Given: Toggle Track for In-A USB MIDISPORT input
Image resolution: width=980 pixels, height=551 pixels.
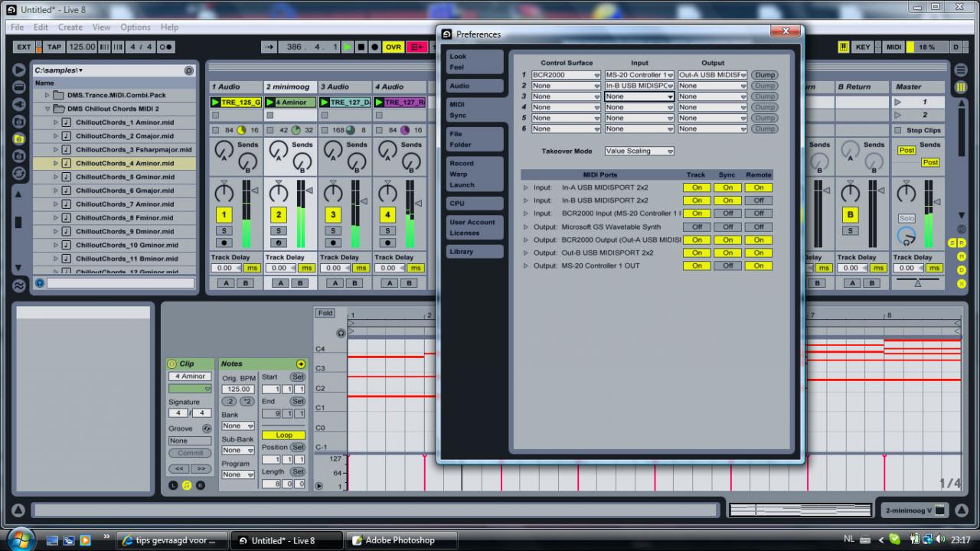Looking at the screenshot, I should coord(697,187).
